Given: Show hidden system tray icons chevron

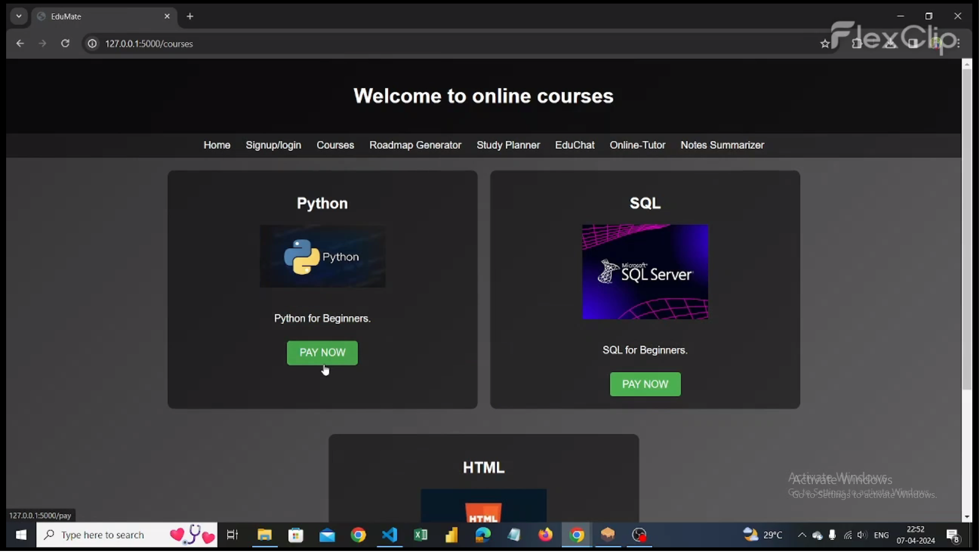Looking at the screenshot, I should click(802, 535).
